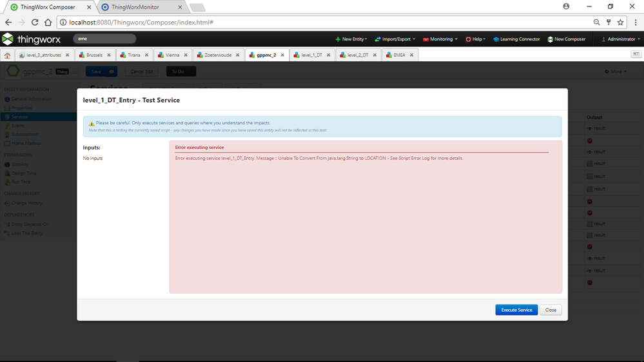The height and width of the screenshot is (362, 644).
Task: Select General Information in sidebar
Action: (32, 99)
